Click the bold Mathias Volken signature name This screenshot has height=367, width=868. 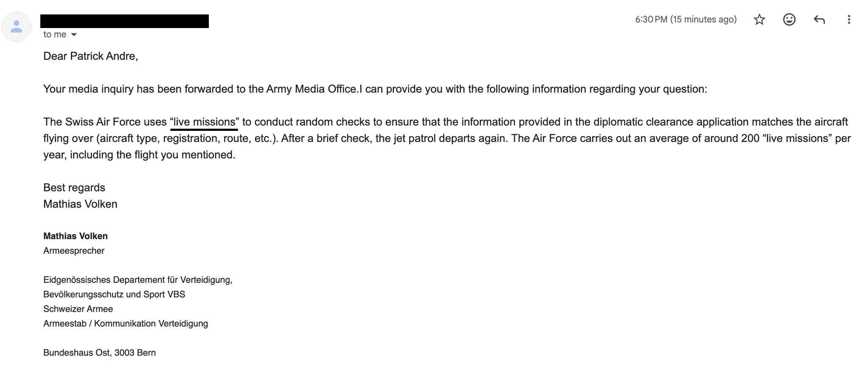point(76,236)
